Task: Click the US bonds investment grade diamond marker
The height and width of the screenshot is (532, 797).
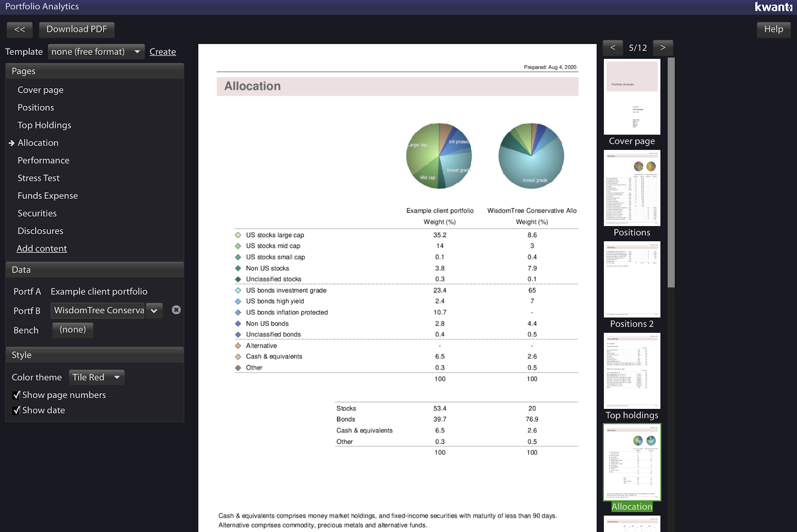Action: point(238,290)
